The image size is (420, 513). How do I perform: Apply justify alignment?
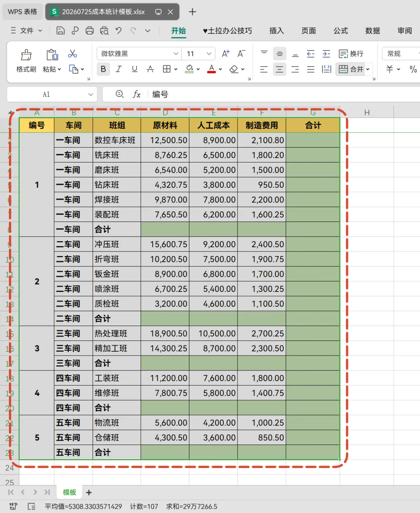(311, 69)
